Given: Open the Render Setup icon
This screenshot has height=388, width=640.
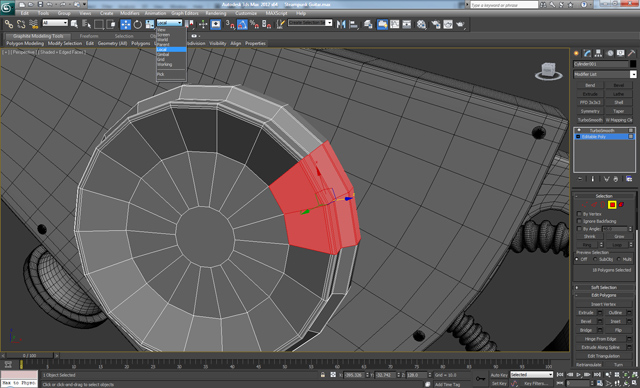Looking at the screenshot, I should 436,24.
